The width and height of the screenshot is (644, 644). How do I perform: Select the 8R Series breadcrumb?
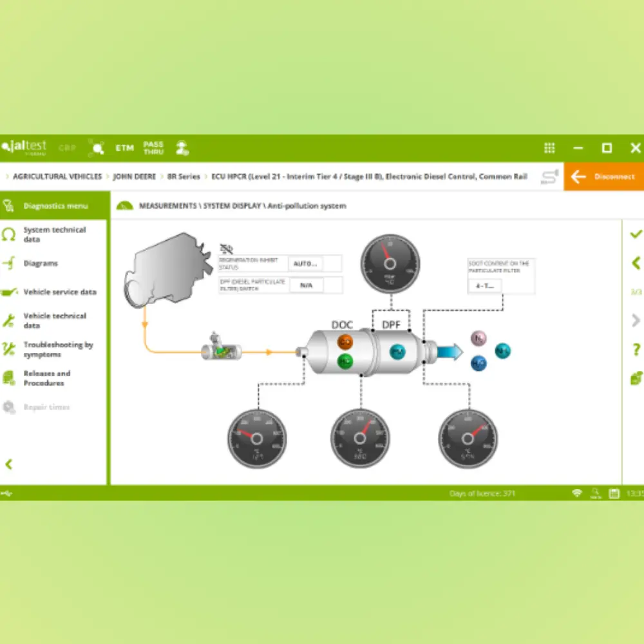[184, 176]
